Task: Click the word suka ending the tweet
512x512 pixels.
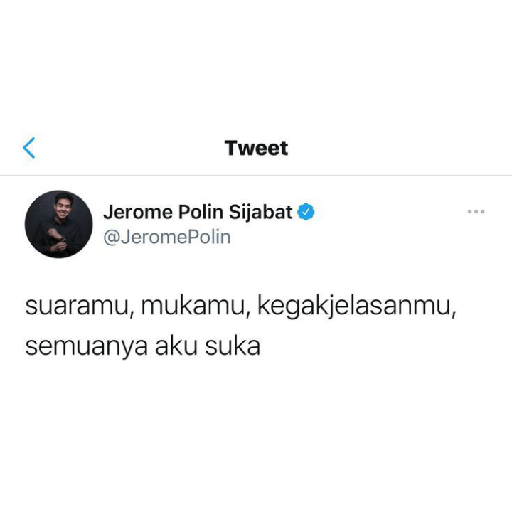Action: [232, 346]
